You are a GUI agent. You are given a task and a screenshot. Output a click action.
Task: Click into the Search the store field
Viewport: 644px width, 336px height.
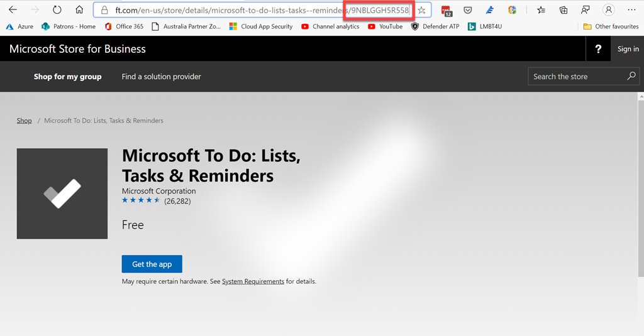[575, 77]
